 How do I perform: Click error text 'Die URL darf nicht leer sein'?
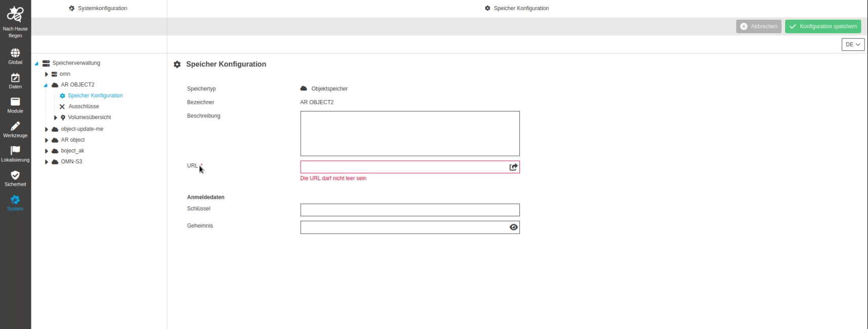click(333, 178)
